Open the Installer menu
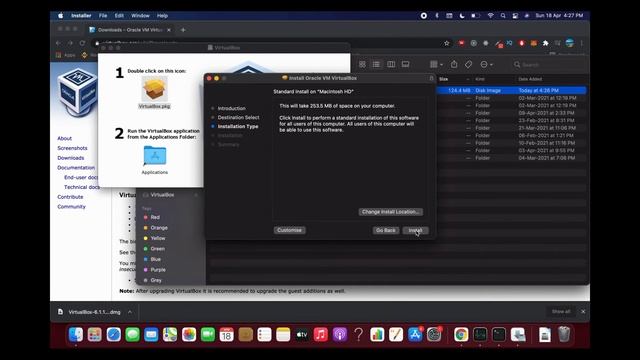This screenshot has width=640, height=360. tap(81, 16)
